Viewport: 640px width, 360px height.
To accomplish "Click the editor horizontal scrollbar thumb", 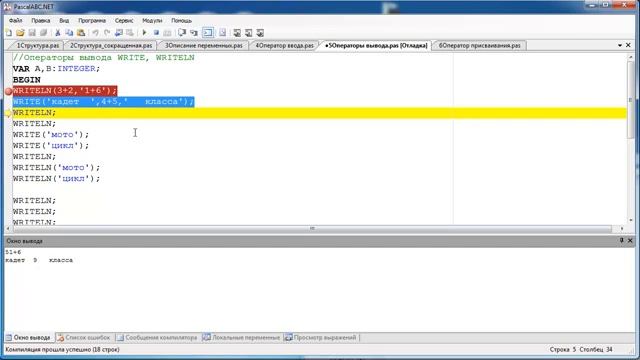I will click(x=312, y=228).
